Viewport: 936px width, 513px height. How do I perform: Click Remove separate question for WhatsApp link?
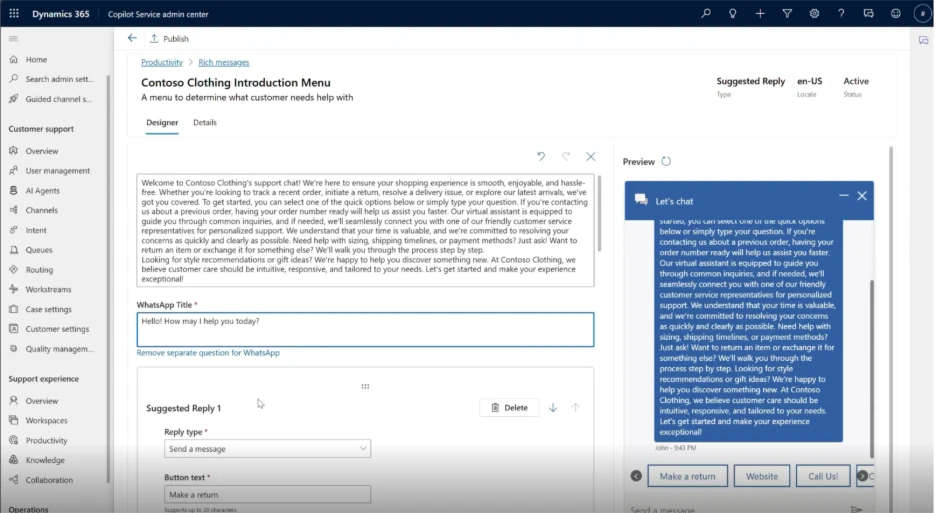[208, 353]
